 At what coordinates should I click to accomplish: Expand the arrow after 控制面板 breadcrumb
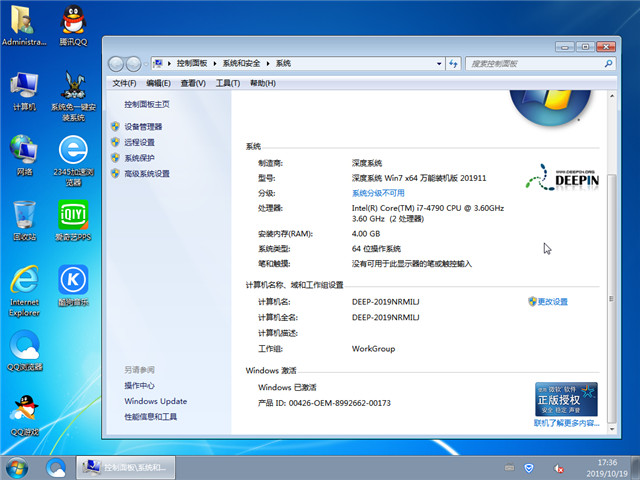pos(215,64)
